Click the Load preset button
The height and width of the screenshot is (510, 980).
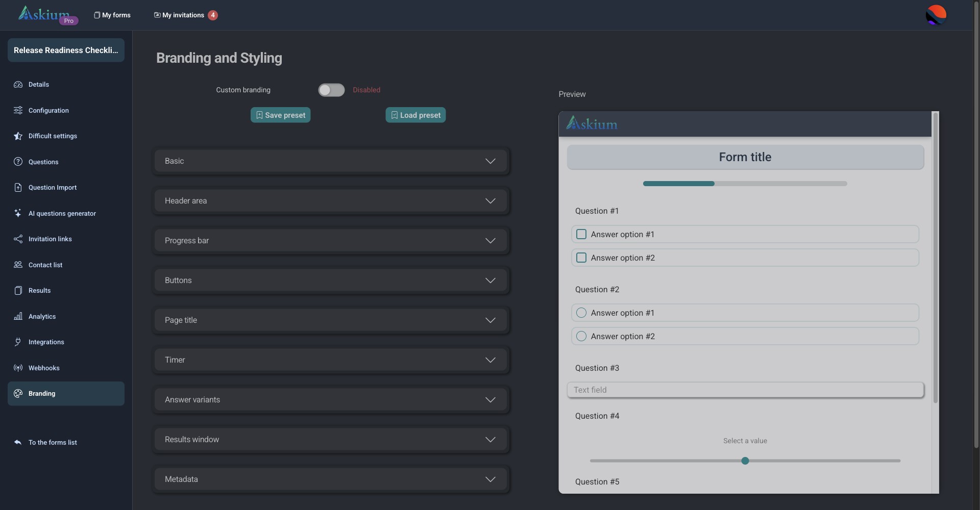[x=415, y=115]
